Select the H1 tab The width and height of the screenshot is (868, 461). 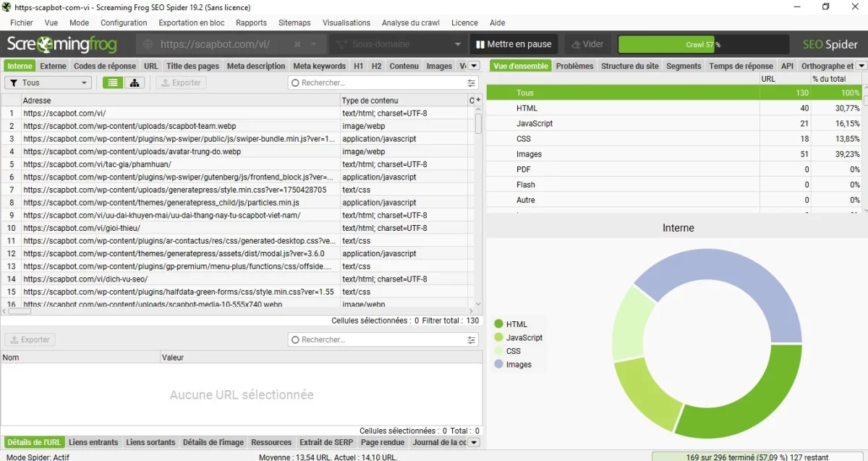359,66
